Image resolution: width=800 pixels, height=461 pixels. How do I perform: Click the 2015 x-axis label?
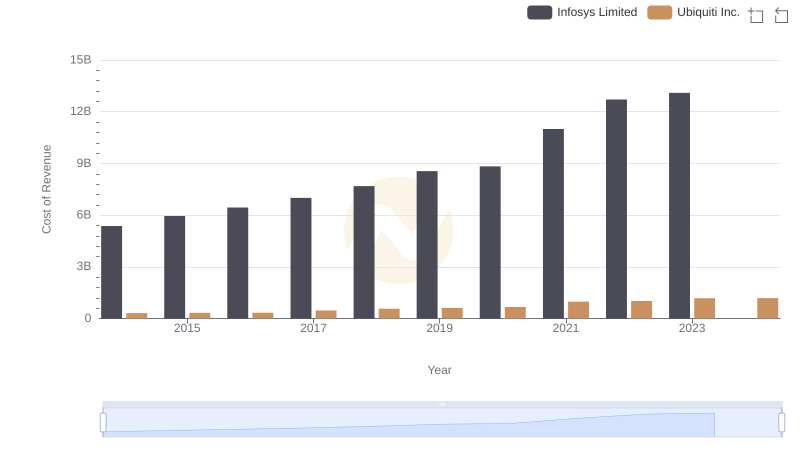coord(187,328)
